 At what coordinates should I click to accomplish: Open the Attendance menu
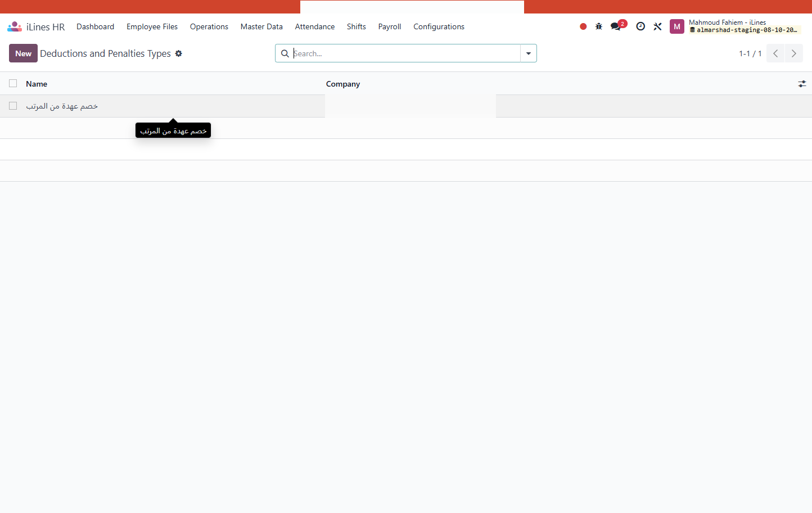click(x=315, y=26)
